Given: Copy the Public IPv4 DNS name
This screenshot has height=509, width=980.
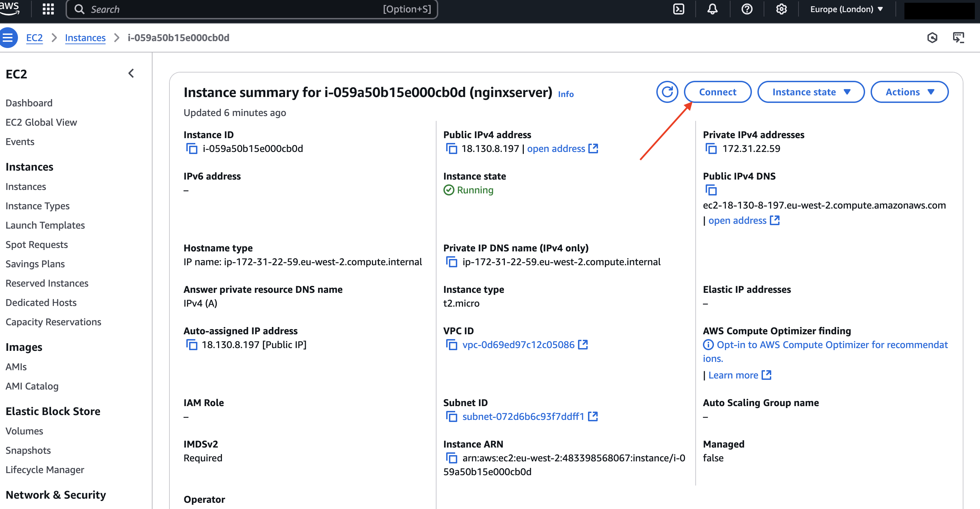Looking at the screenshot, I should point(711,190).
